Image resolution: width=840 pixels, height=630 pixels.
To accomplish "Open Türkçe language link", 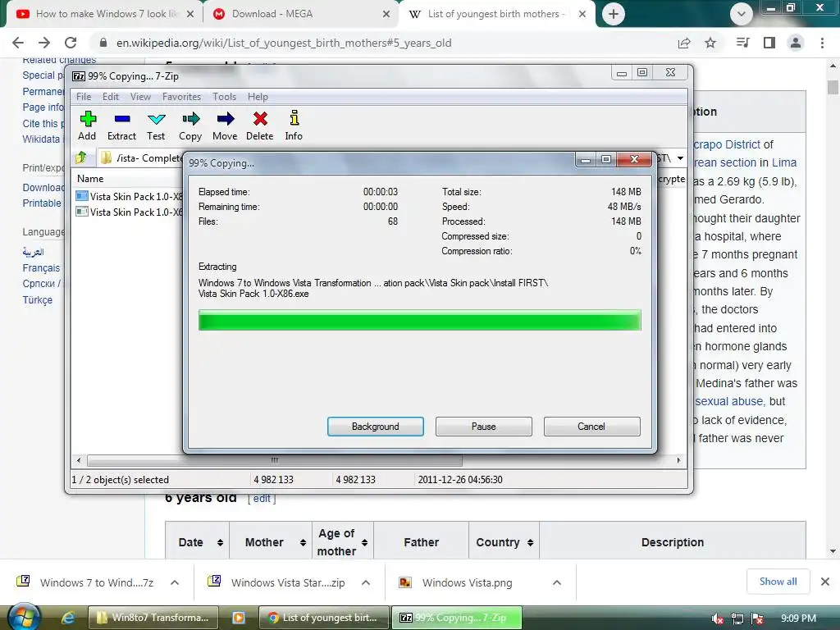I will pyautogui.click(x=38, y=300).
